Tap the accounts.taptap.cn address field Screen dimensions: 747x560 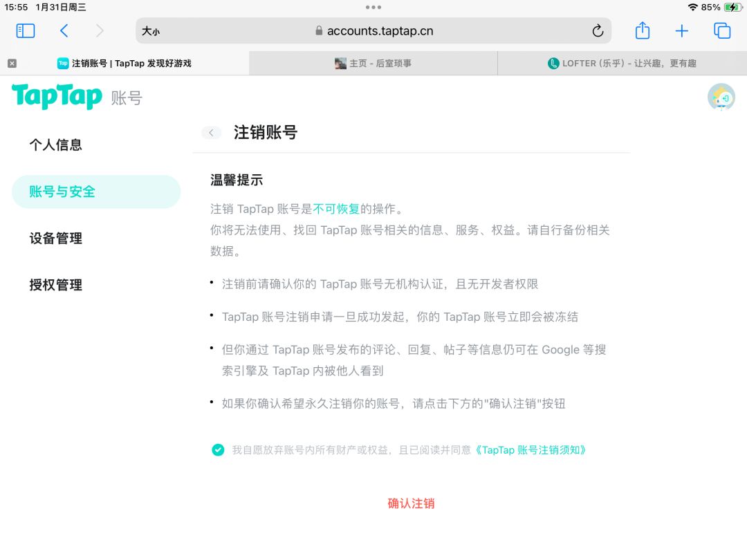pos(373,31)
